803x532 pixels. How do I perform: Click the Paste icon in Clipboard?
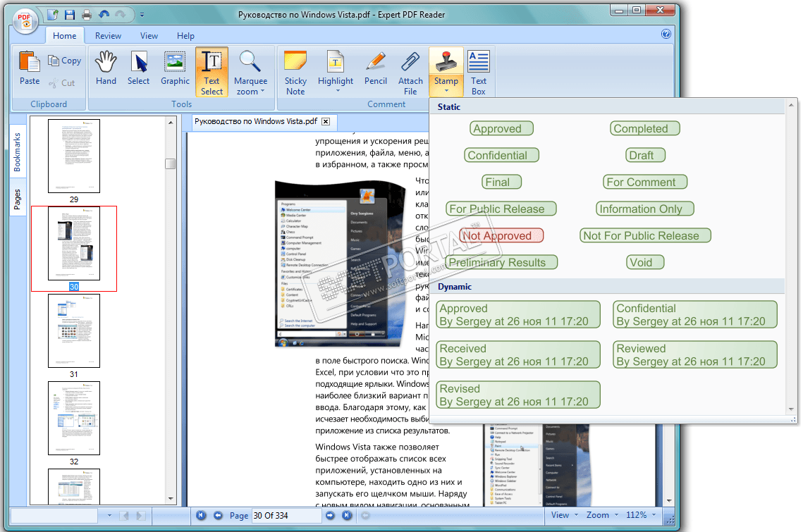tap(29, 68)
